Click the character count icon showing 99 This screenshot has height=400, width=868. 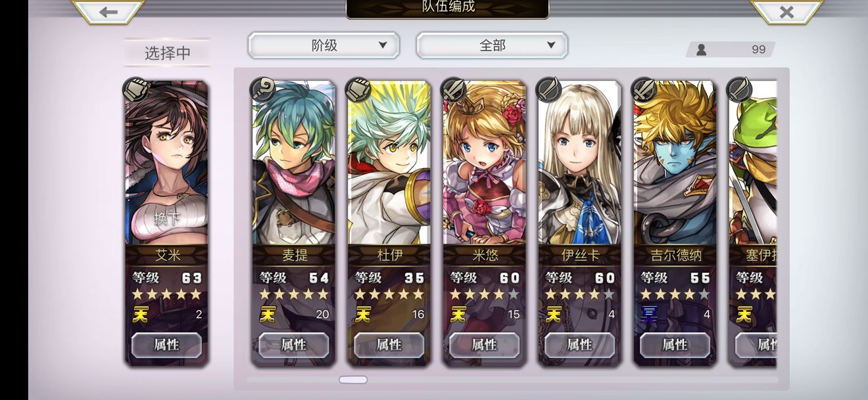(x=701, y=49)
